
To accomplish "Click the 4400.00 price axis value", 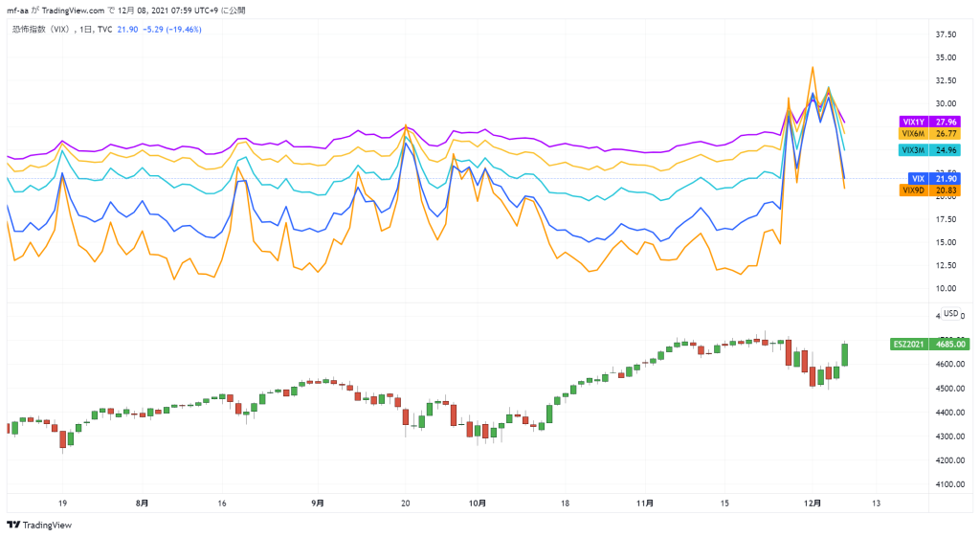I will [950, 413].
